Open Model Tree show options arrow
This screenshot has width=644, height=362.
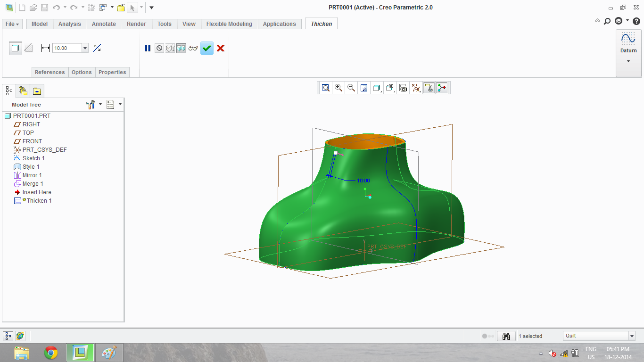click(x=120, y=105)
